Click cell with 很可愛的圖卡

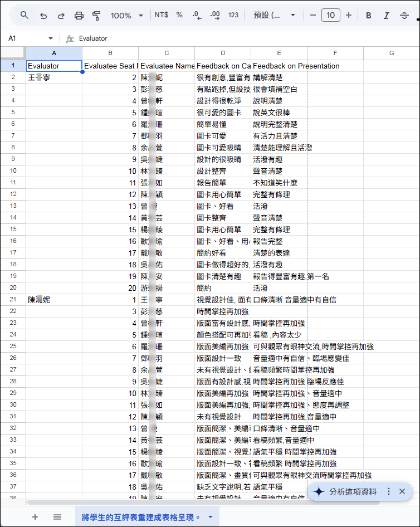click(x=223, y=113)
